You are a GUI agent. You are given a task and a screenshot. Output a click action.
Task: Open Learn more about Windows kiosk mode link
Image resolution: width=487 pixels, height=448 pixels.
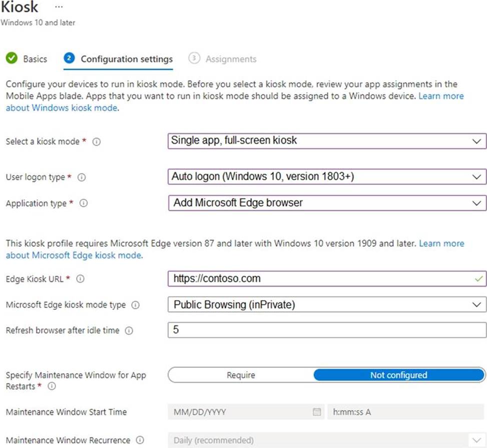(62, 108)
